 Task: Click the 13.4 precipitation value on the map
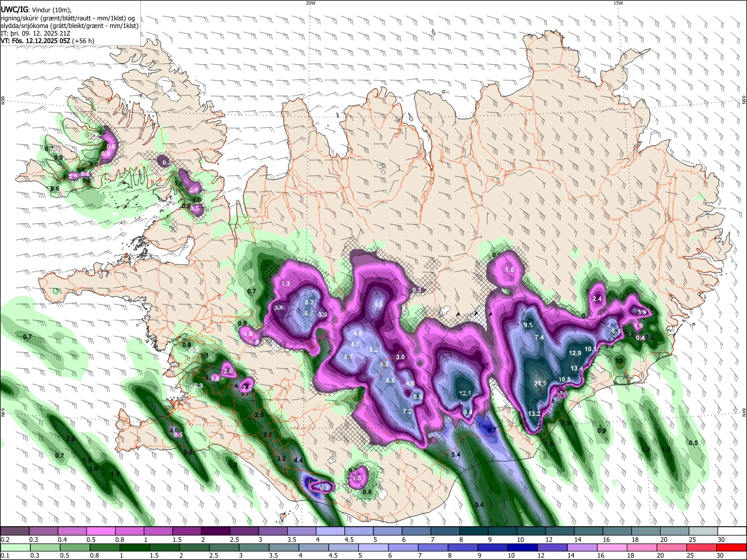[577, 369]
